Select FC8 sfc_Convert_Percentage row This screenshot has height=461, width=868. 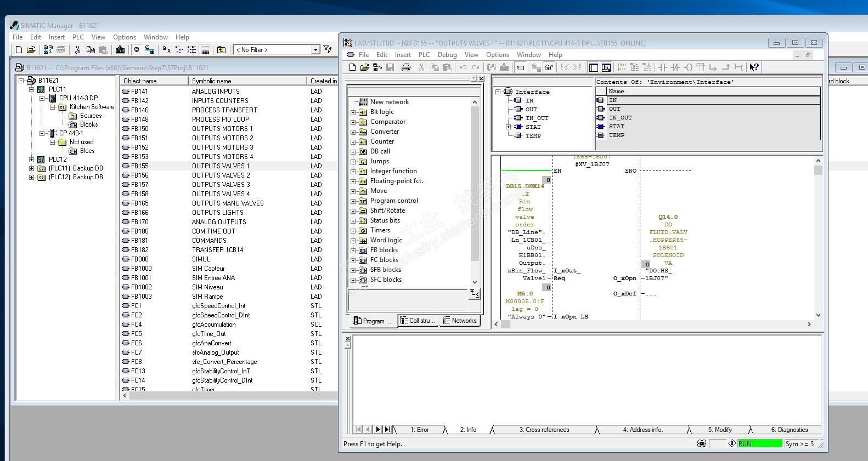[229, 362]
